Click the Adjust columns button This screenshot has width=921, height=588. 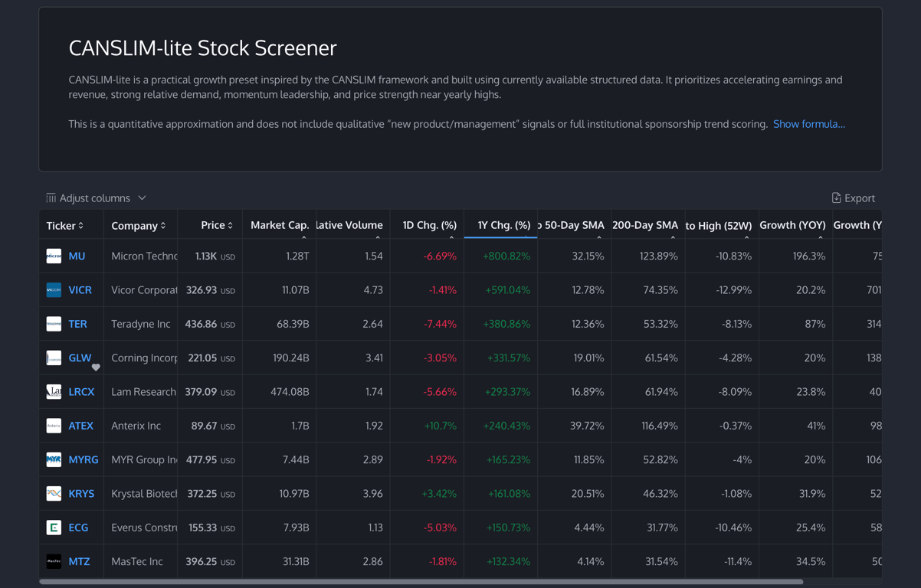(96, 198)
